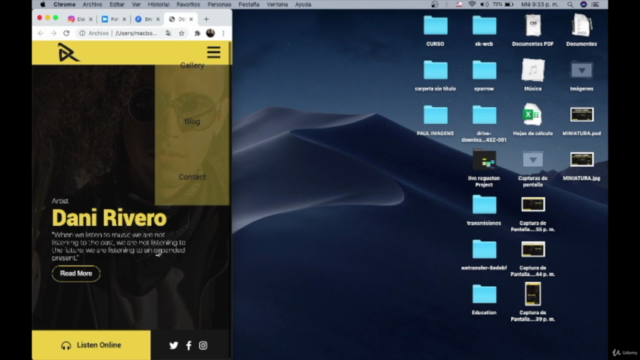Click the Wi-Fi icon in the menu bar
Viewport: 640px width, 360px height.
point(472,4)
